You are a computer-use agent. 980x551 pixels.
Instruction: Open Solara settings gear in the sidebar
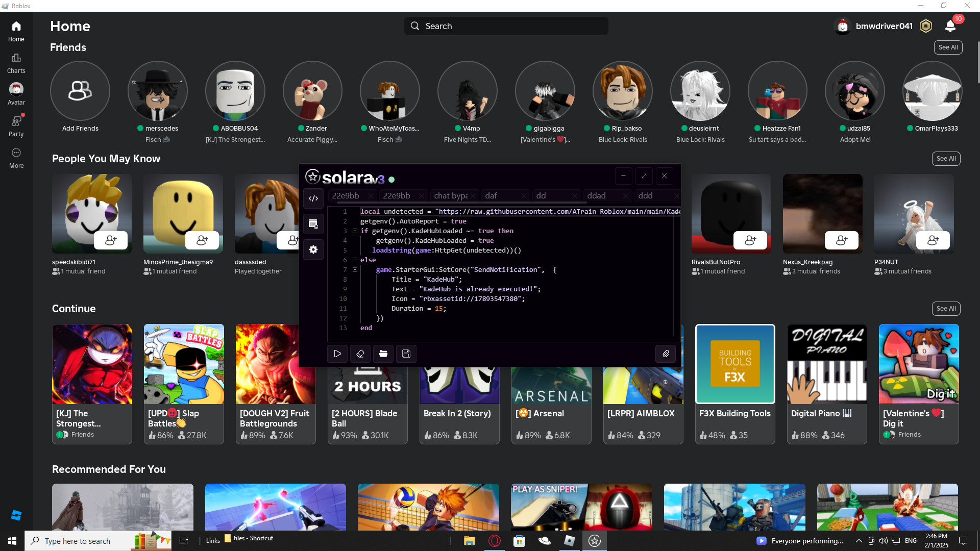(313, 249)
